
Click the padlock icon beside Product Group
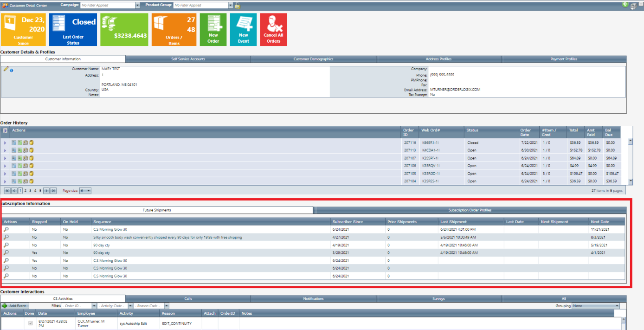pos(238,6)
